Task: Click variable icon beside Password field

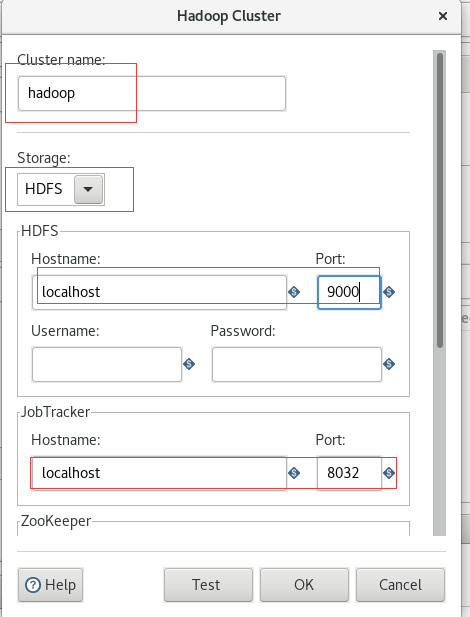Action: coord(389,364)
